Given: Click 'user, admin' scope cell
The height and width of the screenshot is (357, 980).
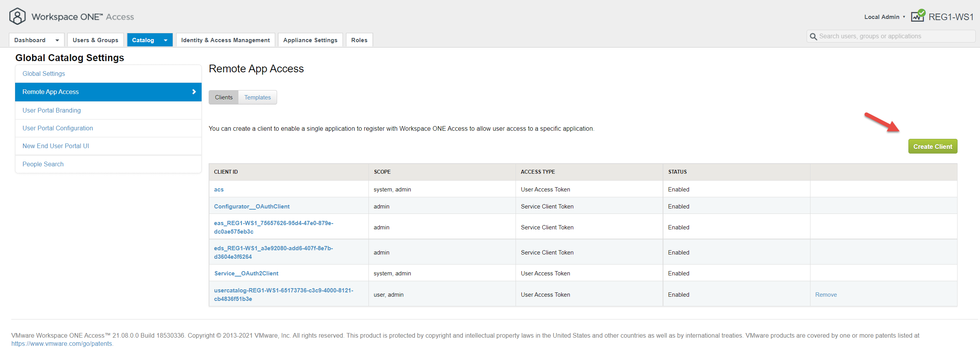Looking at the screenshot, I should pos(388,295).
